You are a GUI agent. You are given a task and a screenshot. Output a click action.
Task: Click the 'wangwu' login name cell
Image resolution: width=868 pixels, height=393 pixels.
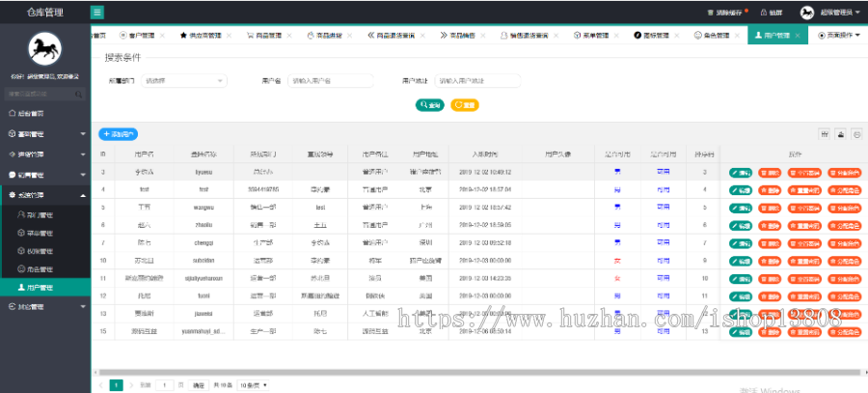pyautogui.click(x=203, y=208)
